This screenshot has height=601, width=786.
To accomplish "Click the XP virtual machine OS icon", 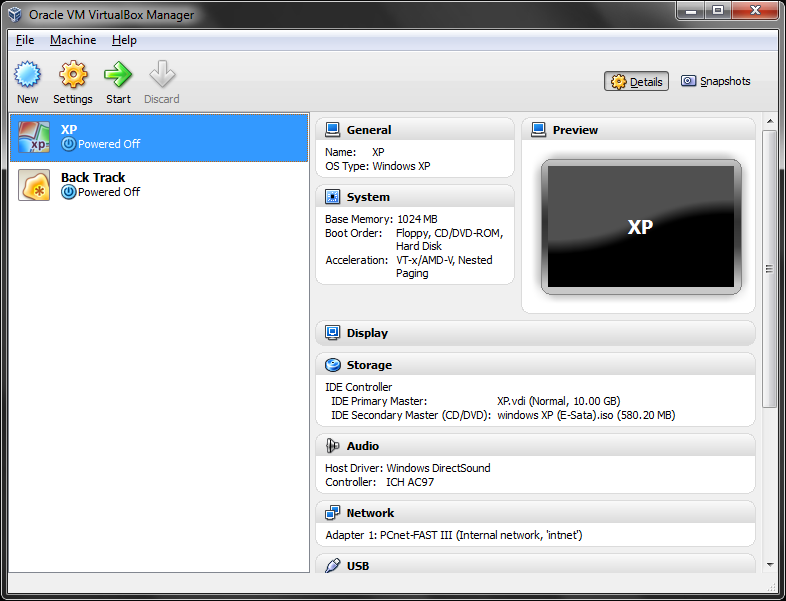I will point(34,137).
